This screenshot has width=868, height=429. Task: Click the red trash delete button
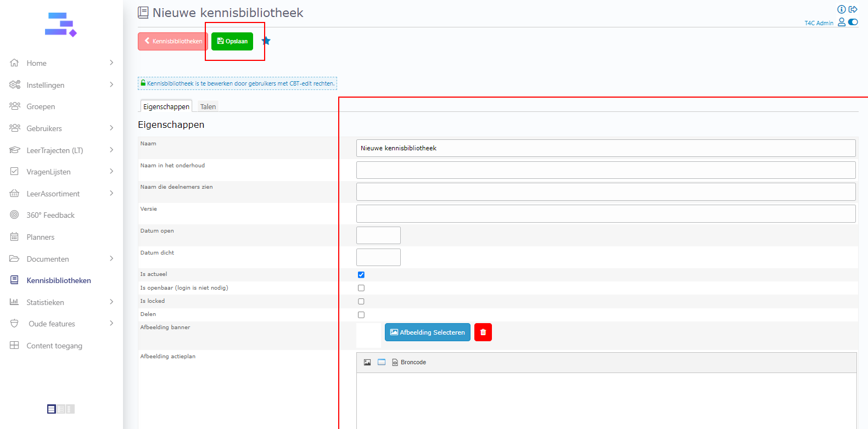coord(483,332)
